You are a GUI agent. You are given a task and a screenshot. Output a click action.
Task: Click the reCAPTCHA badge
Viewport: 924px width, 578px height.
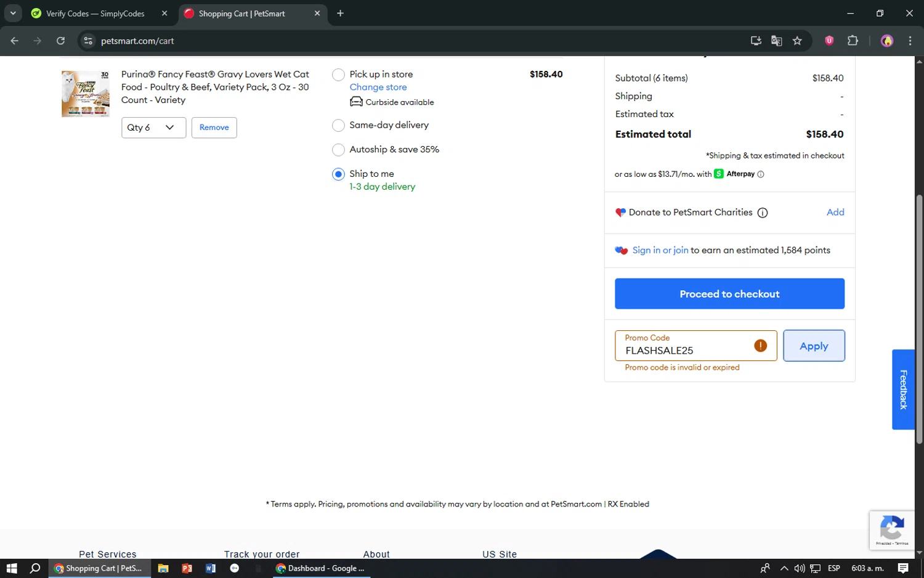coord(892,530)
